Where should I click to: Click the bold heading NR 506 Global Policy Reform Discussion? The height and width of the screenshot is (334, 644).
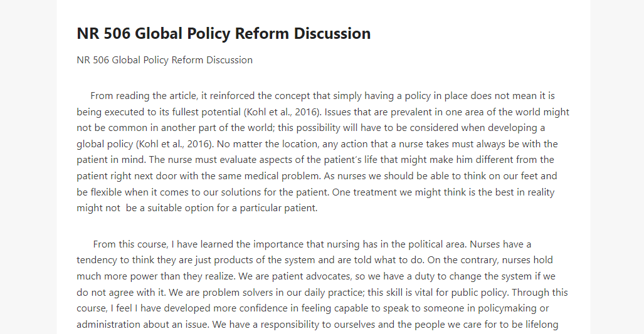pos(223,34)
